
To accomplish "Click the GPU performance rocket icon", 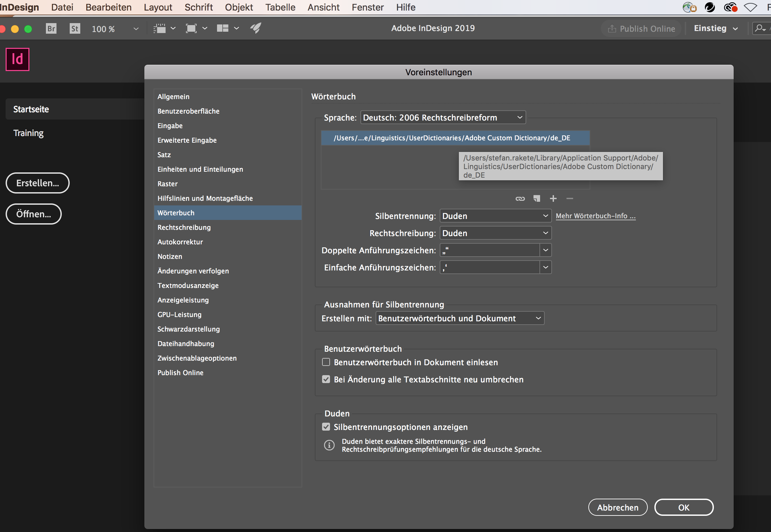I will [256, 28].
